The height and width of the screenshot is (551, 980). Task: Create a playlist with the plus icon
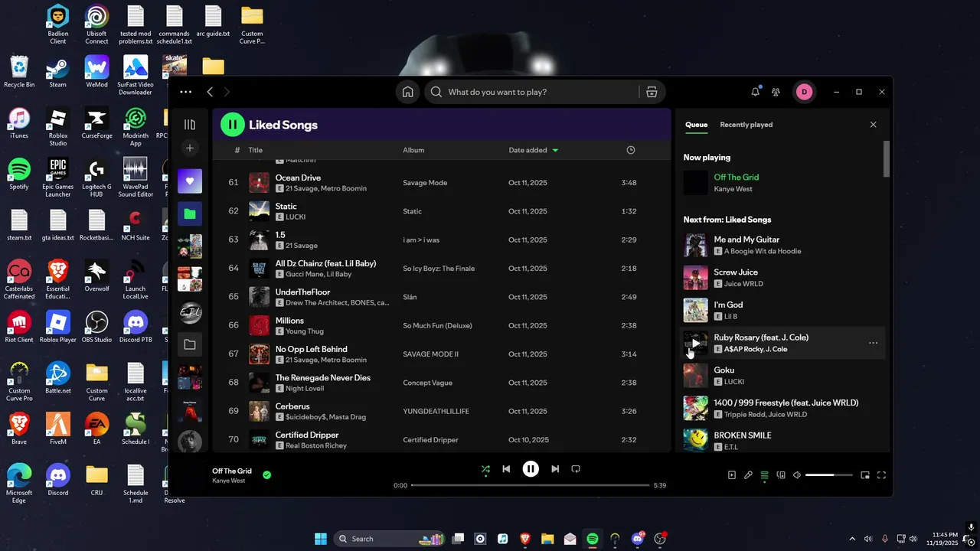click(190, 148)
